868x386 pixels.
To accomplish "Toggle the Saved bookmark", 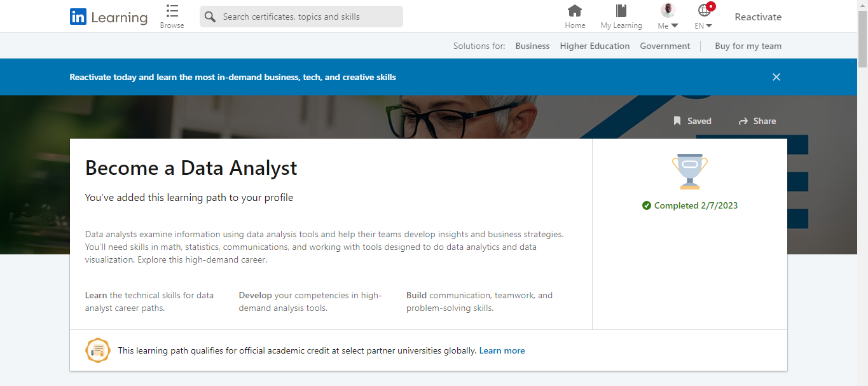I will tap(692, 121).
